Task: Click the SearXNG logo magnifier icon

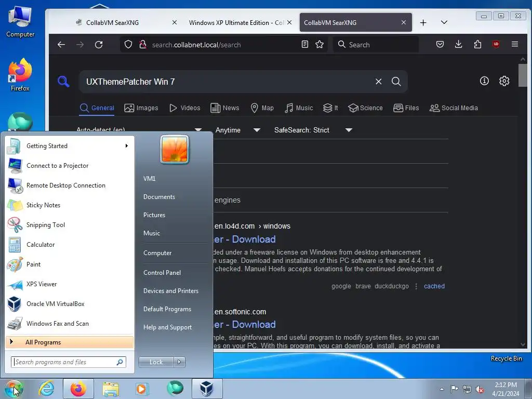Action: [x=63, y=82]
